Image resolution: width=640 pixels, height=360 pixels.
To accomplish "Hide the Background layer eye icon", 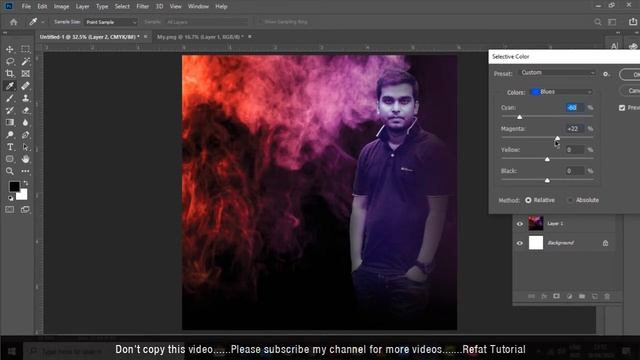I will pyautogui.click(x=520, y=243).
